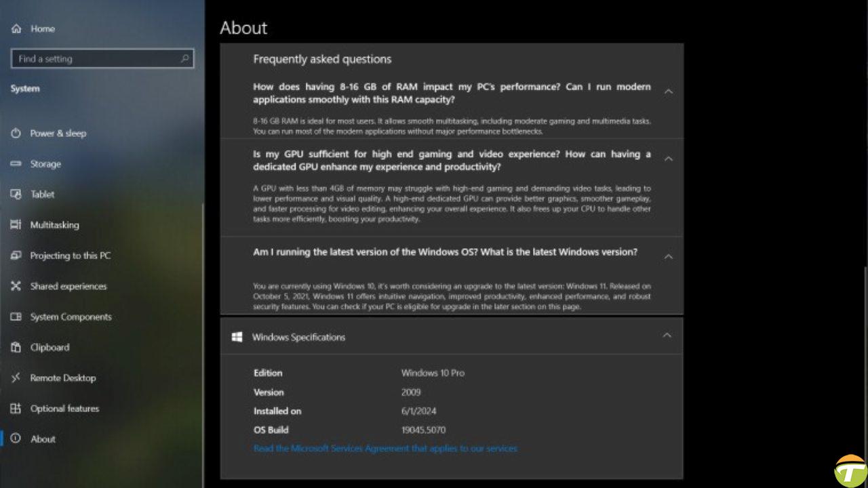
Task: Click the Projecting to this PC icon
Action: point(16,256)
